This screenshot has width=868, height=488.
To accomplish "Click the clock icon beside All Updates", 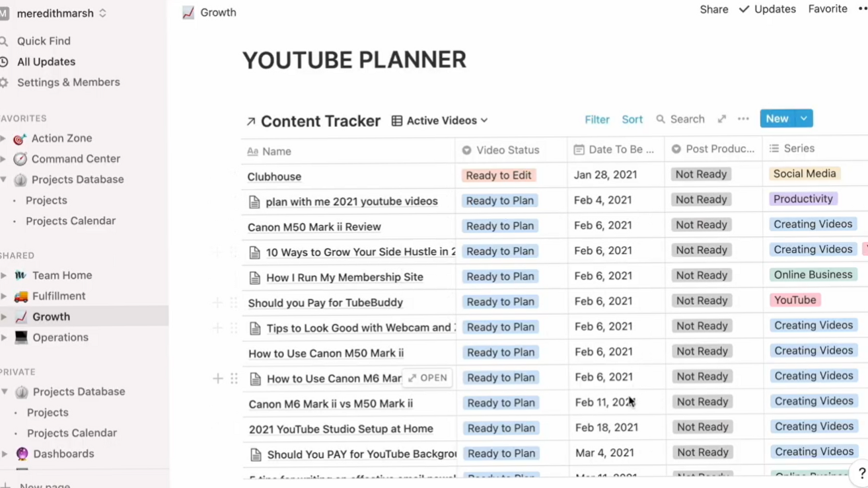I will click(x=5, y=61).
